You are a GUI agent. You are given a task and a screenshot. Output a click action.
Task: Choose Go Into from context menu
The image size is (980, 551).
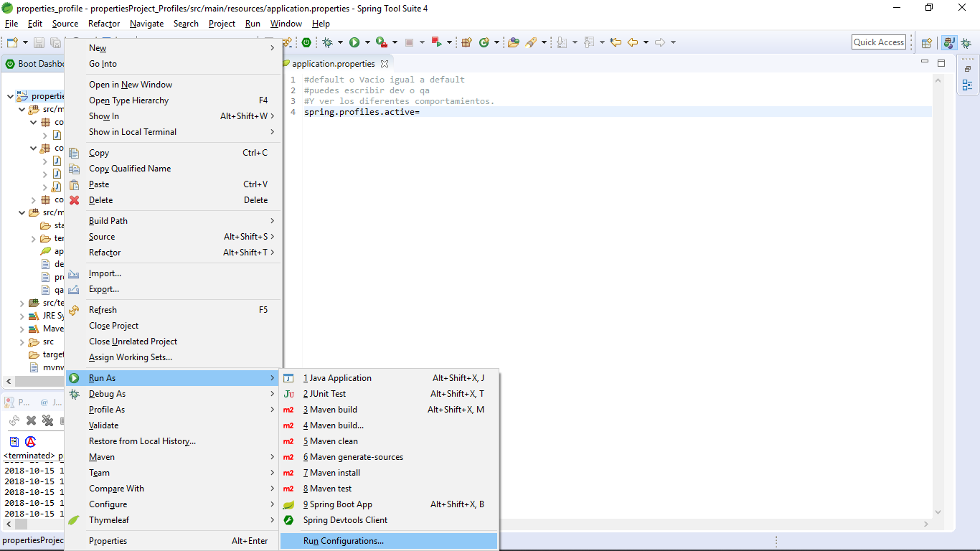pyautogui.click(x=172, y=64)
